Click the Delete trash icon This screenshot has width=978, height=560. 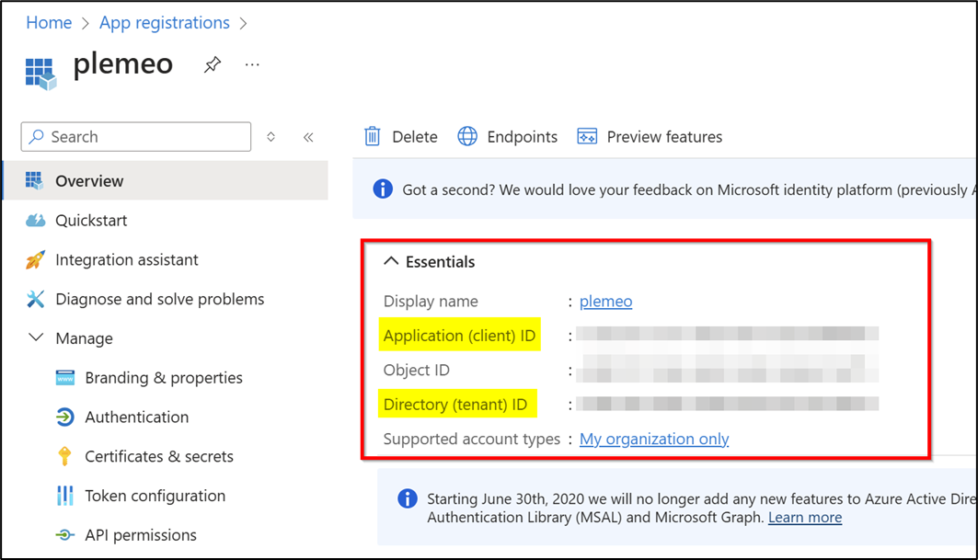(373, 137)
